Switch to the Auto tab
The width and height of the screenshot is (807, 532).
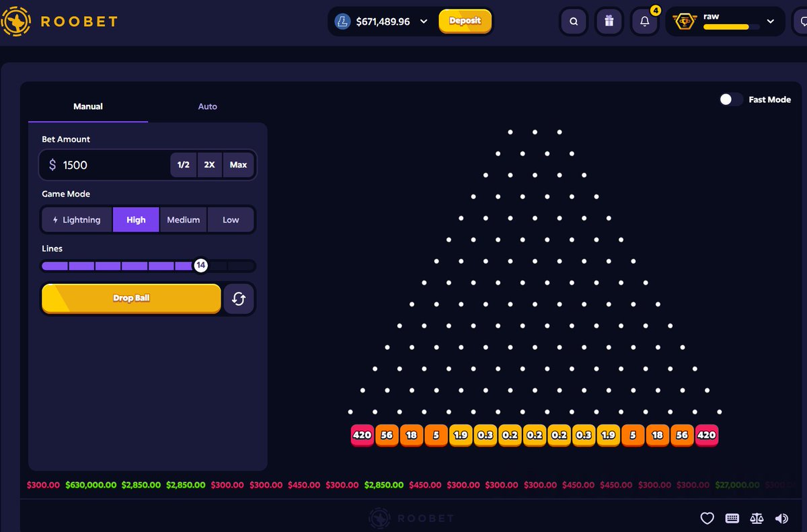pyautogui.click(x=207, y=106)
